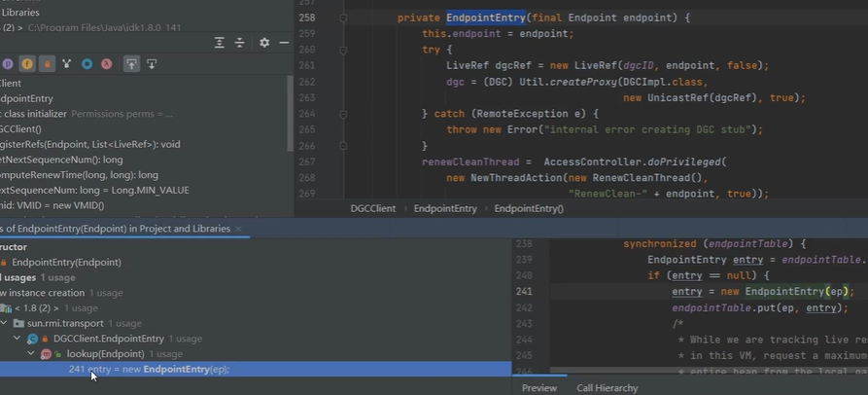The width and height of the screenshot is (868, 395).
Task: Select the Preview tab
Action: [x=539, y=387]
